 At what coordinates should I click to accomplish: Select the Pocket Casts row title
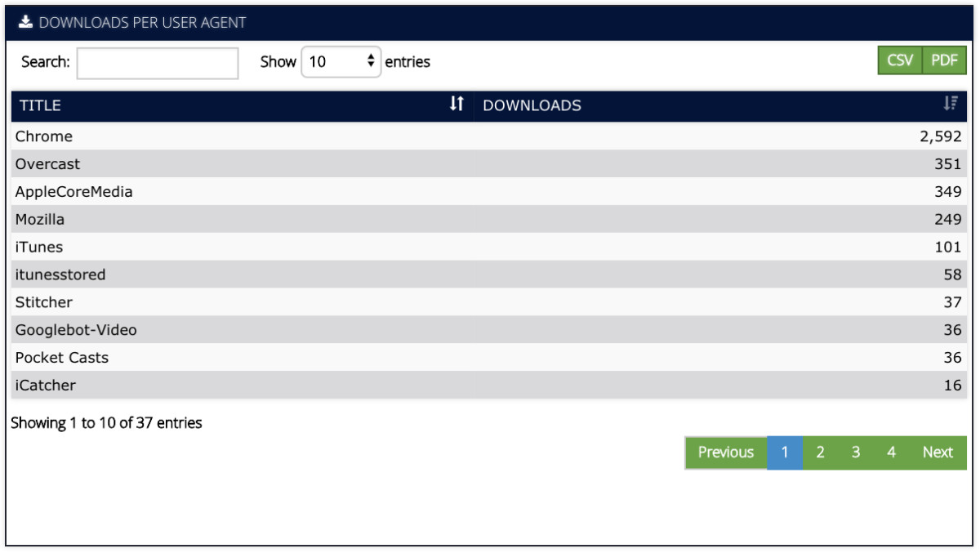coord(62,358)
